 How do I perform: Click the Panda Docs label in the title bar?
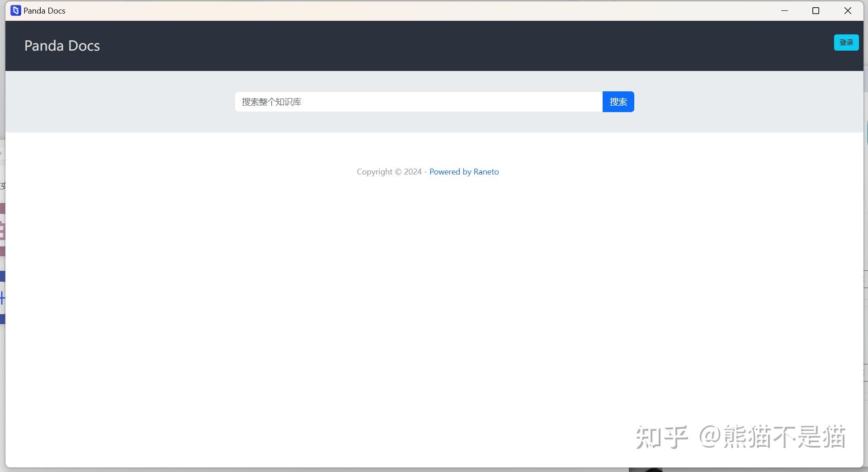(45, 10)
